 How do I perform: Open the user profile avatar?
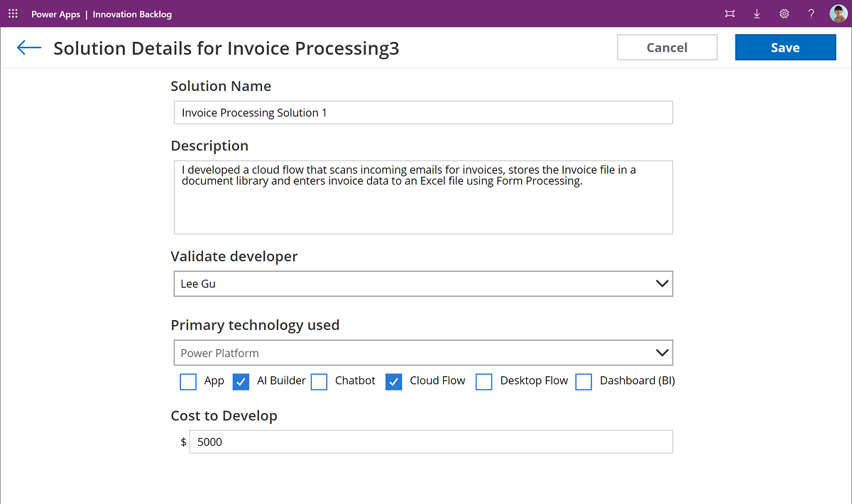click(x=838, y=13)
